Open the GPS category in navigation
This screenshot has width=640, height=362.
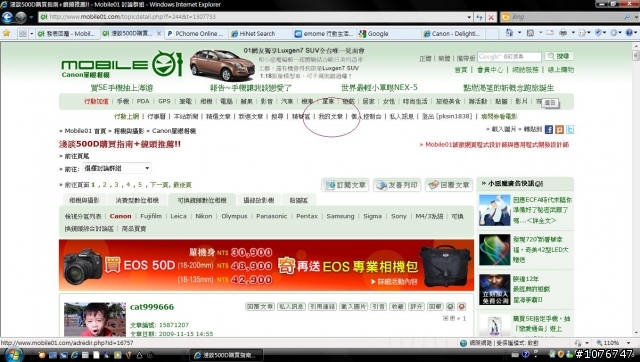pyautogui.click(x=164, y=101)
